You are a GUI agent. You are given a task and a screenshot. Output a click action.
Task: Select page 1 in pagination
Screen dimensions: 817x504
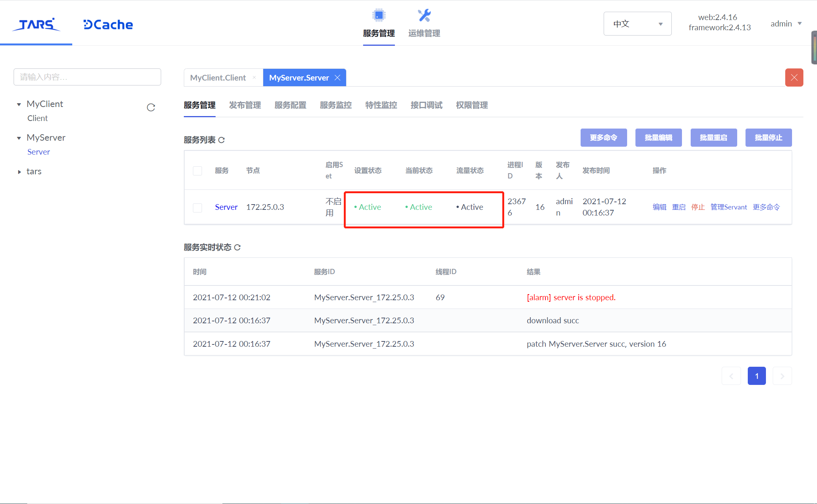756,375
